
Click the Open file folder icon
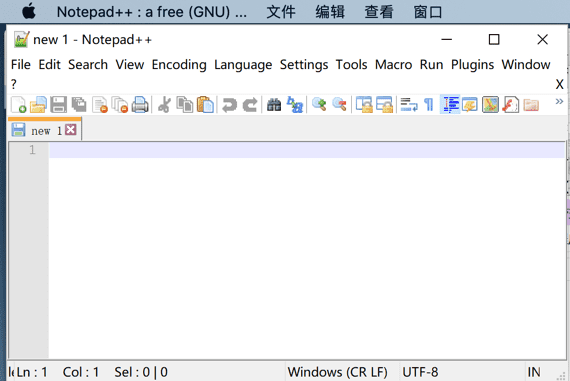(38, 105)
